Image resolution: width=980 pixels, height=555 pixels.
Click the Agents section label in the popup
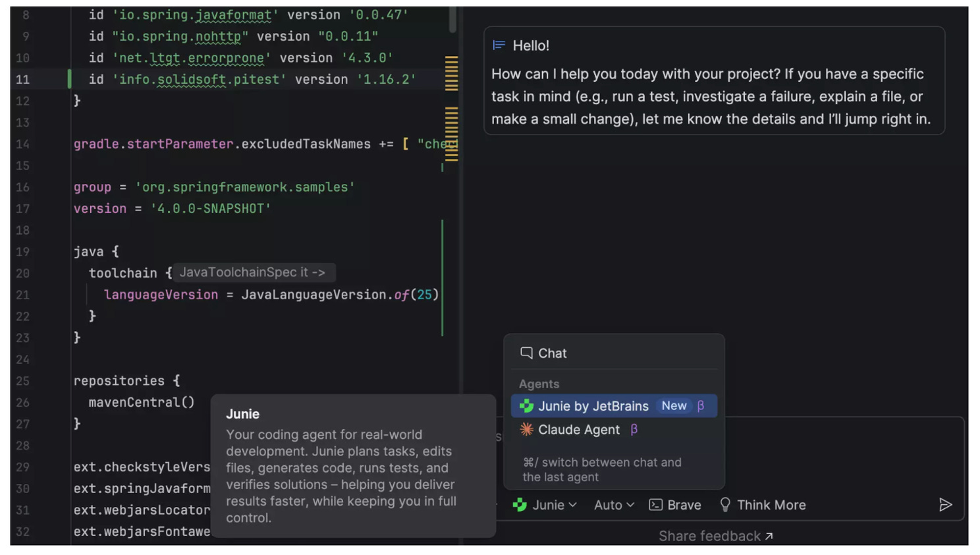point(539,384)
